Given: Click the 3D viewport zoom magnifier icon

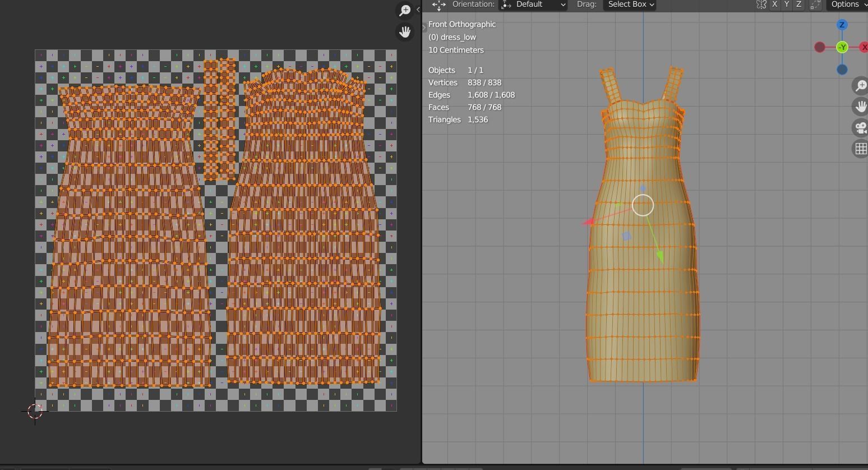Looking at the screenshot, I should pos(861,86).
